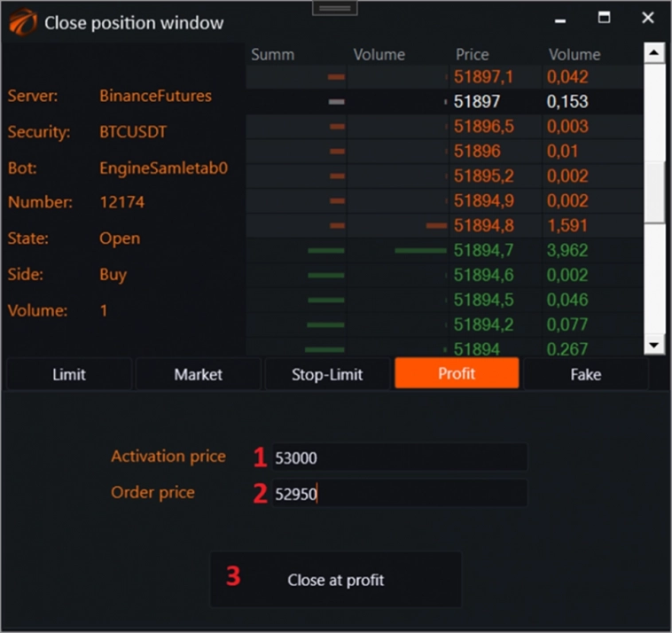Click the EngineSamletab0 bot name
This screenshot has height=633, width=672.
click(x=163, y=168)
